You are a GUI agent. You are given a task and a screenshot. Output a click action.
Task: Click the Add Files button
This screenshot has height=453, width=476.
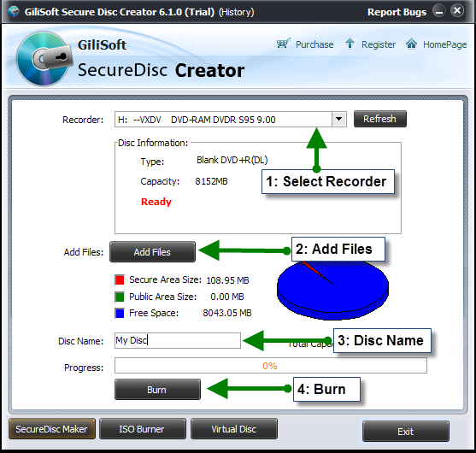(x=152, y=251)
